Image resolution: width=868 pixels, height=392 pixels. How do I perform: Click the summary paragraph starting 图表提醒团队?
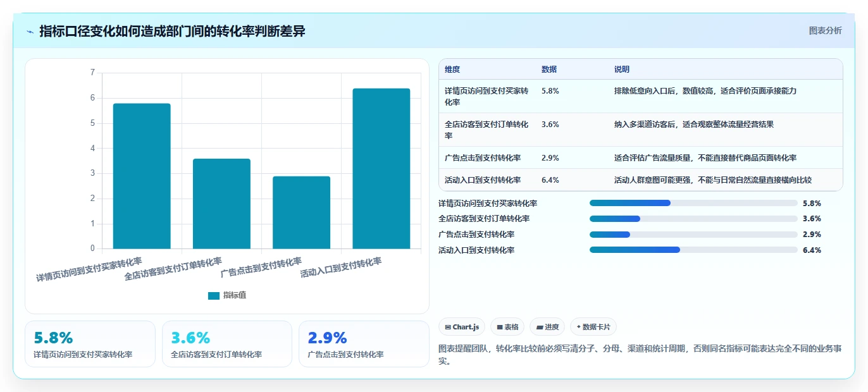pyautogui.click(x=640, y=355)
